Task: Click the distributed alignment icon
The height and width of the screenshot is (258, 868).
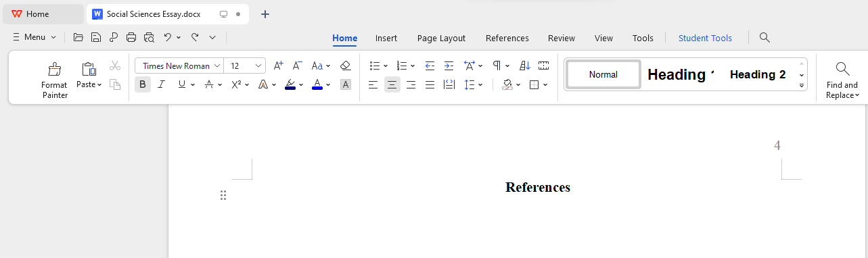Action: [x=449, y=84]
